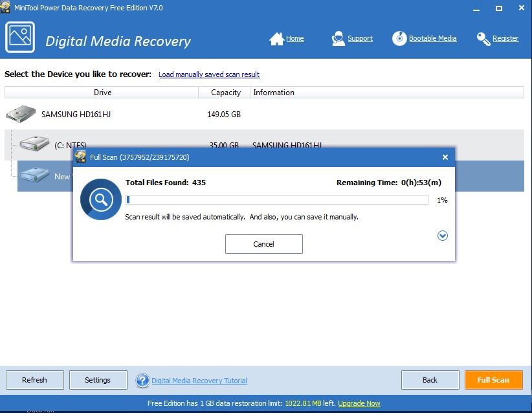Click the orange Full Scan button
Screen dimensions: 532x413
pos(493,380)
